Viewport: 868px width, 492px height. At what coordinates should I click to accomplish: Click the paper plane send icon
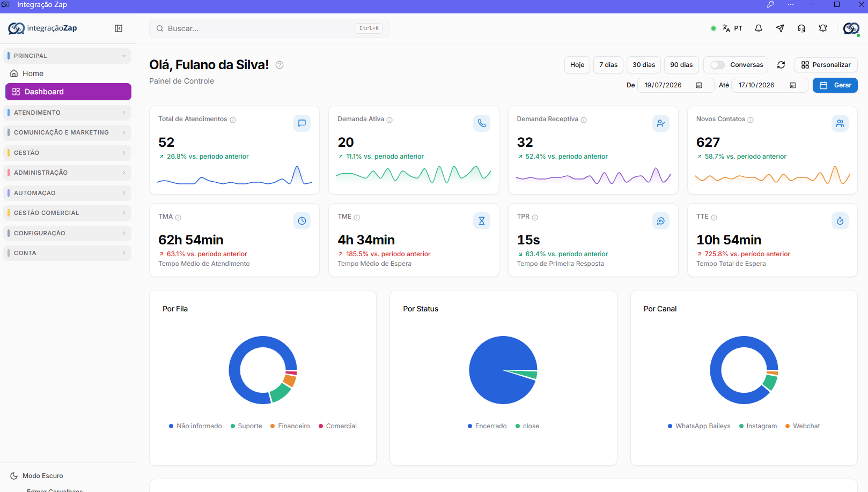(780, 28)
